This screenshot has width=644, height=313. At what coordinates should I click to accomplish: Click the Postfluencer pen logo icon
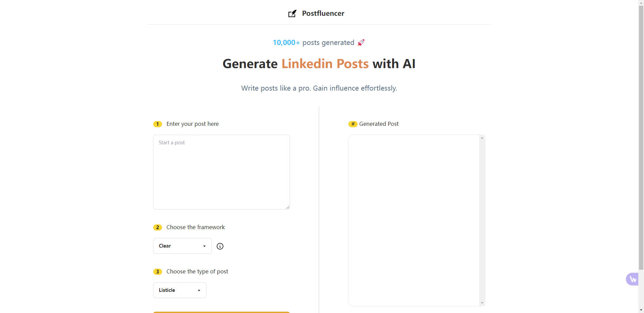coord(292,13)
